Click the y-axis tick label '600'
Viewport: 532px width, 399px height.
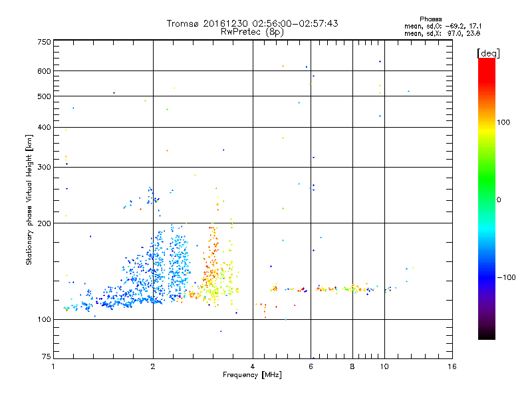pos(44,71)
